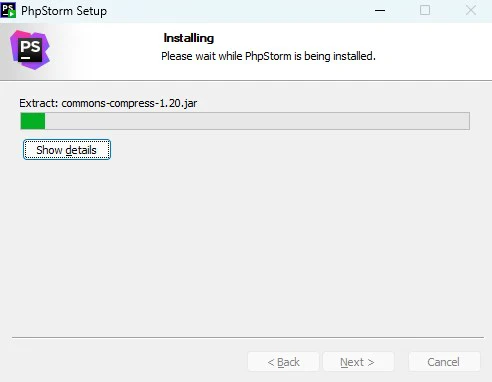
Task: Click the PhpStorm Setup title bar icon
Action: (8, 10)
